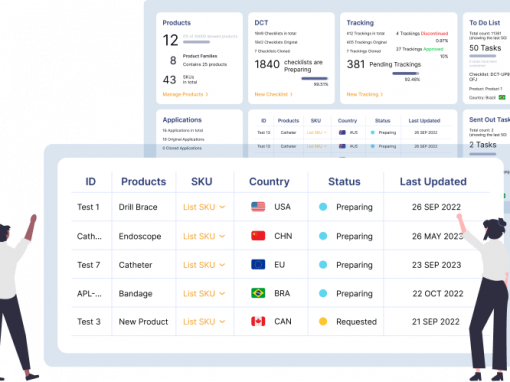Viewport: 510px width, 382px height.
Task: Click the Status column header
Action: coord(344,182)
